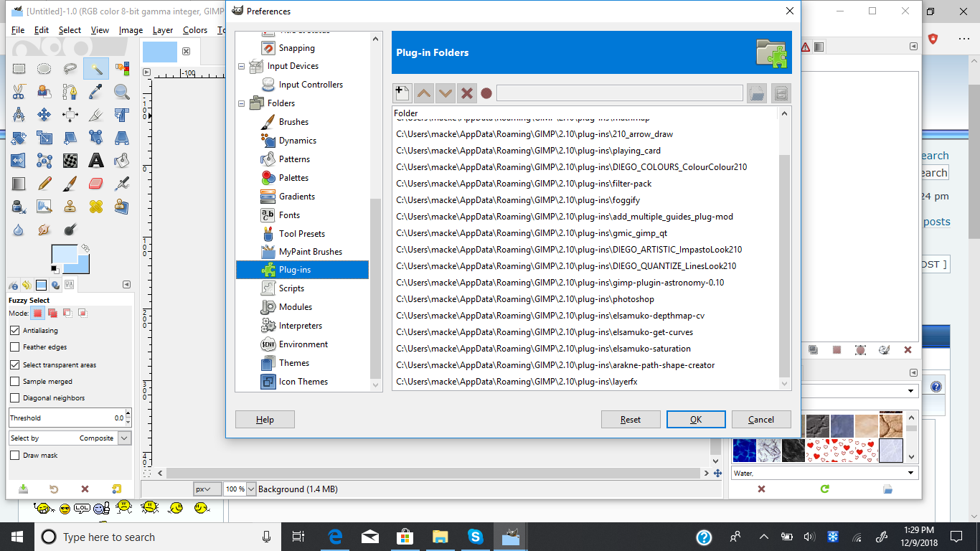Open the Edit menu

pos(42,30)
